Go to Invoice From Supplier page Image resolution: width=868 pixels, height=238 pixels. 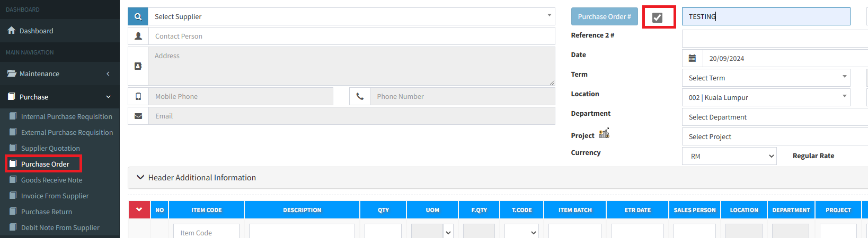[x=55, y=196]
